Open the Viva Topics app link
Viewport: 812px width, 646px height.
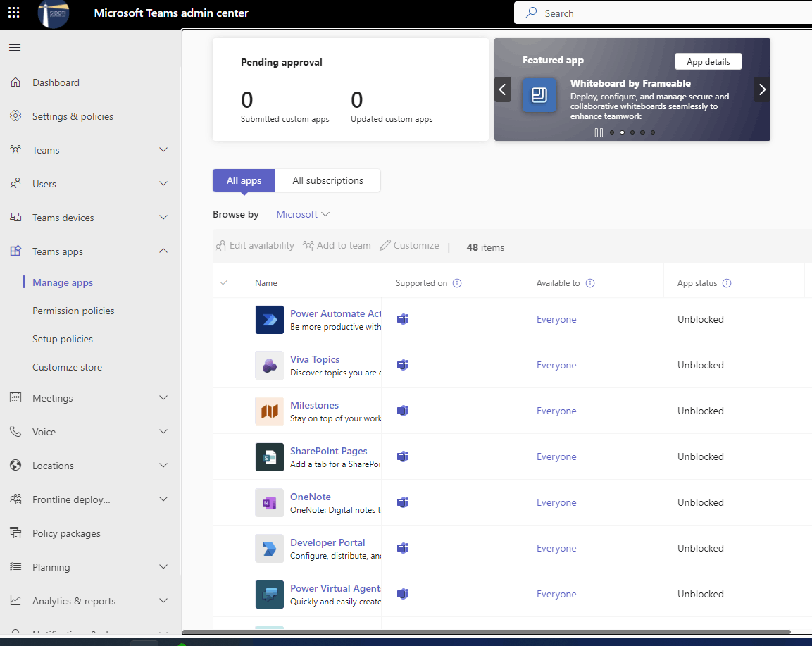click(315, 359)
